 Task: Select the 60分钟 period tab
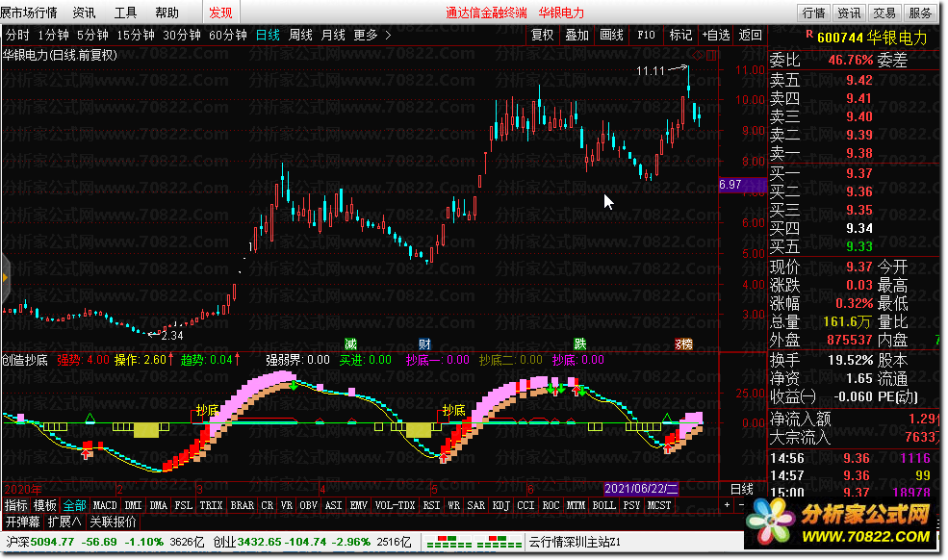tap(228, 35)
